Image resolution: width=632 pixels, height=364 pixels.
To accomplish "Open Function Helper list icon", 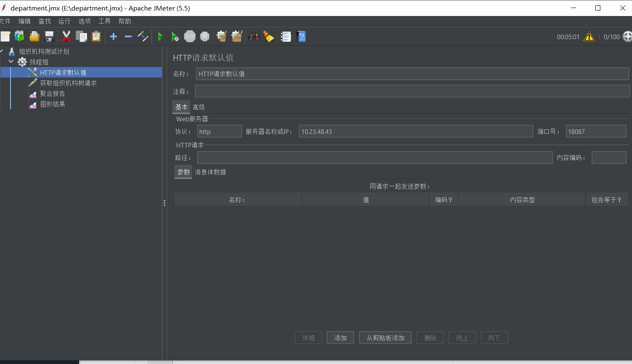I will coord(286,37).
